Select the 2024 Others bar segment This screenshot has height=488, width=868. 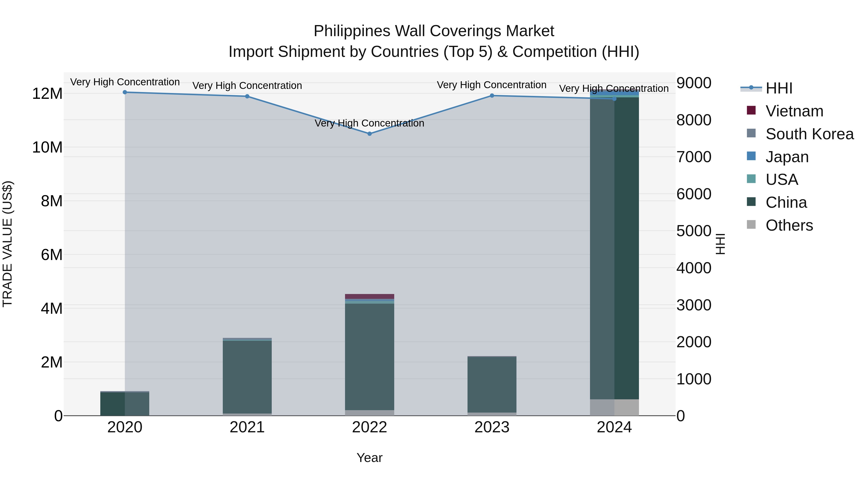click(x=614, y=408)
